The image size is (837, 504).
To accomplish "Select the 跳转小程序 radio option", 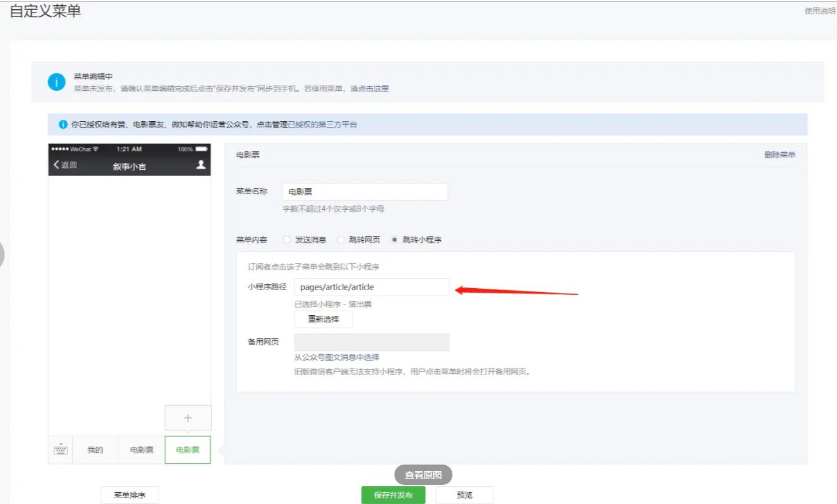I will [394, 239].
